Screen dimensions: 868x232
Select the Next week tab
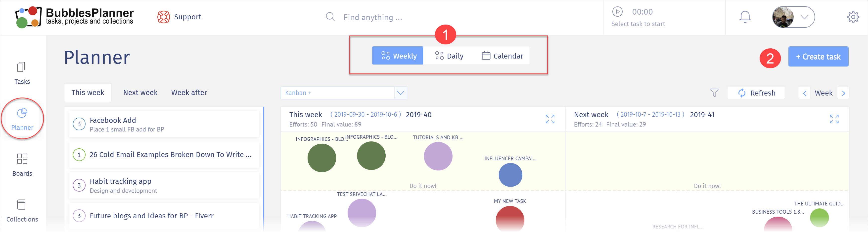(x=140, y=93)
